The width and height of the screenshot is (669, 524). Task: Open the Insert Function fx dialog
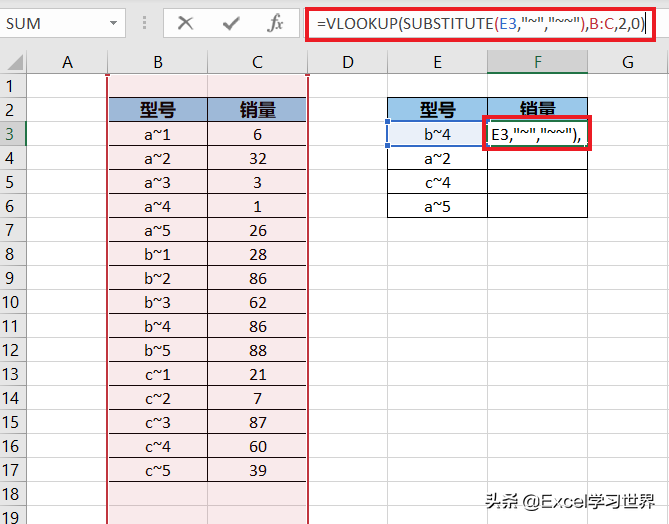(276, 23)
